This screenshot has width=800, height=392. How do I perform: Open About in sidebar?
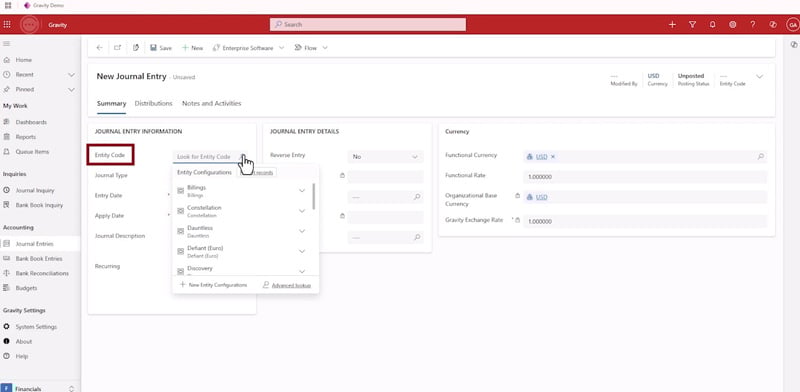point(23,341)
